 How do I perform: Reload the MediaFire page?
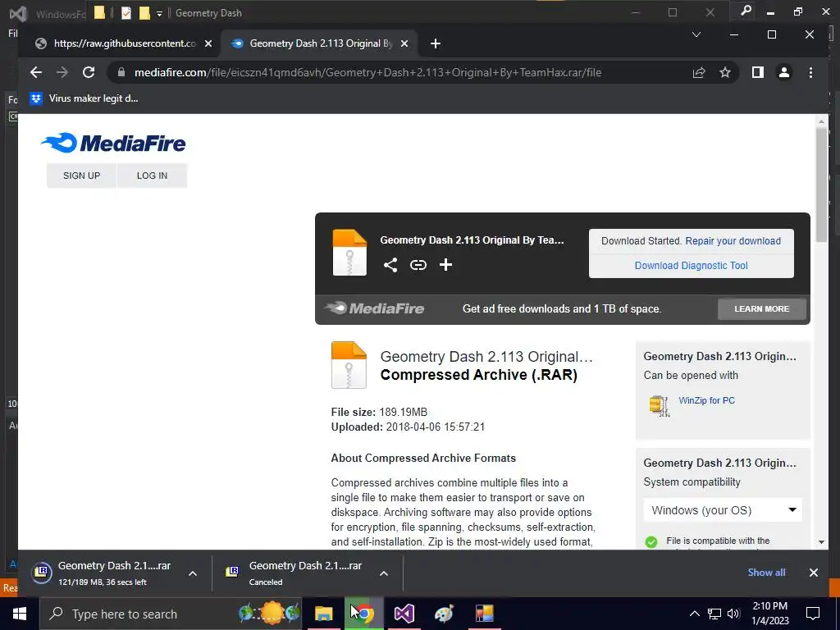coord(89,72)
